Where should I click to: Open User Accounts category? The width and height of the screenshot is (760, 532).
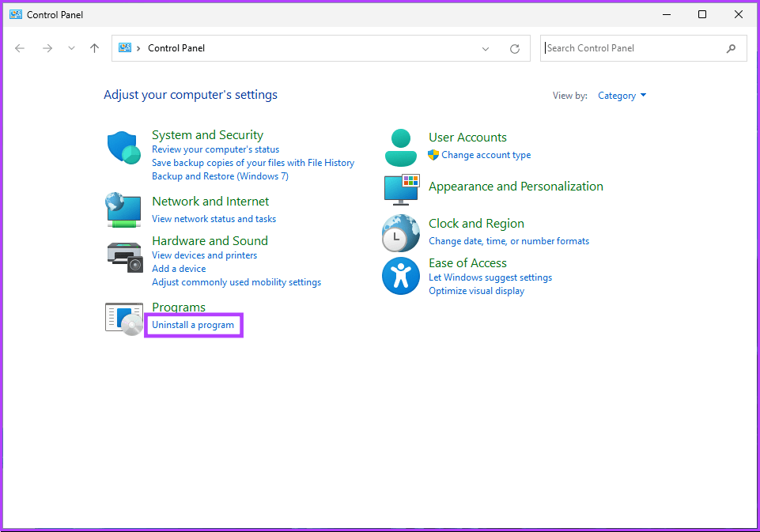[467, 137]
